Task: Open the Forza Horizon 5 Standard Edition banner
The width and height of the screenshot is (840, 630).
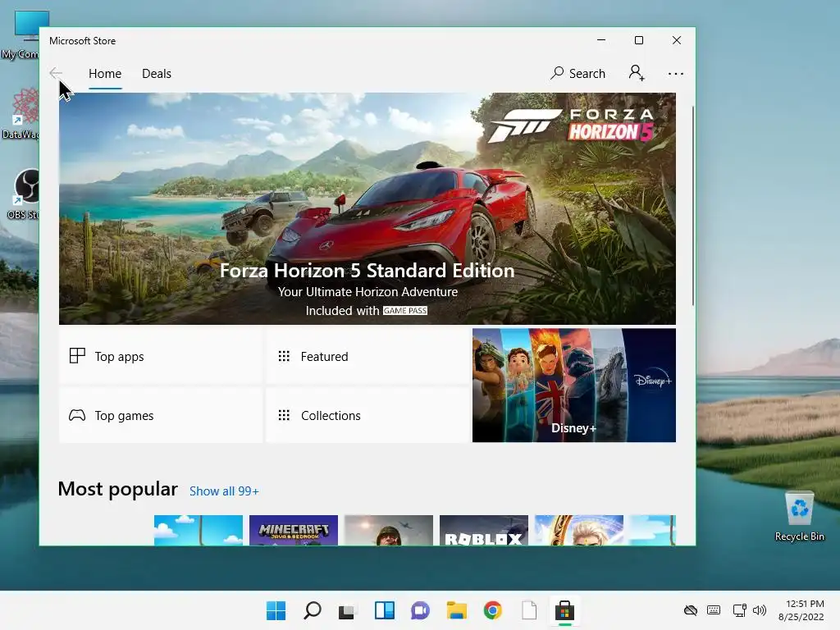Action: [367, 208]
